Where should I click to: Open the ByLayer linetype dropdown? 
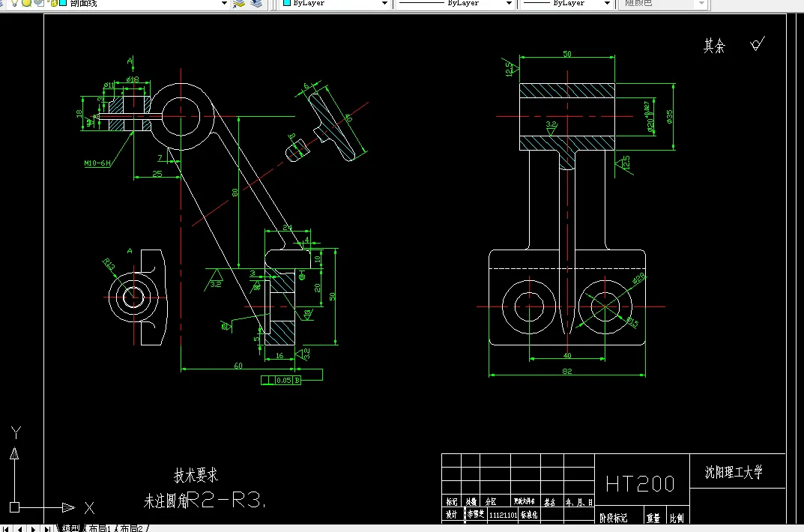coord(509,3)
